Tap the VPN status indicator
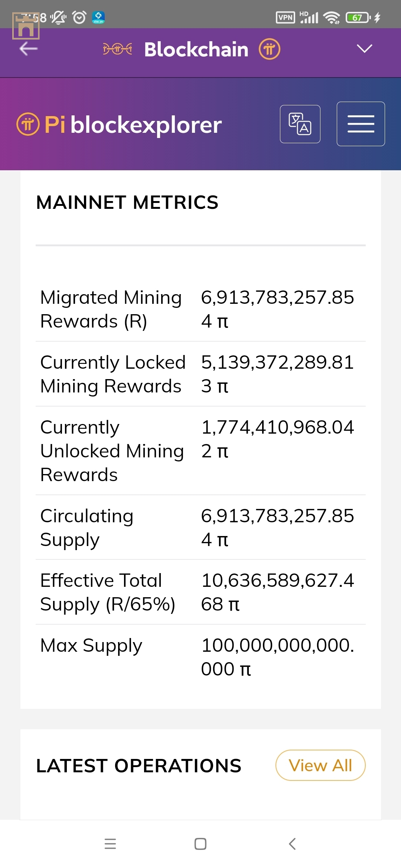Viewport: 401px width, 868px height. tap(286, 17)
